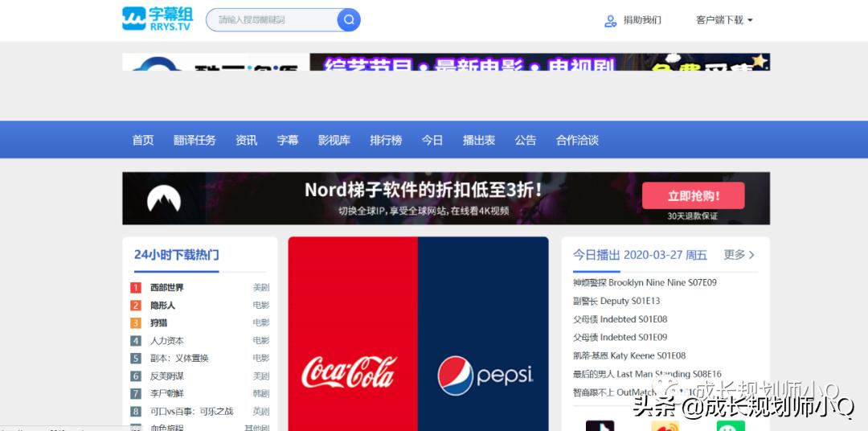868x431 pixels.
Task: Select the 今日播出 2020-03-27 heading
Action: 640,255
